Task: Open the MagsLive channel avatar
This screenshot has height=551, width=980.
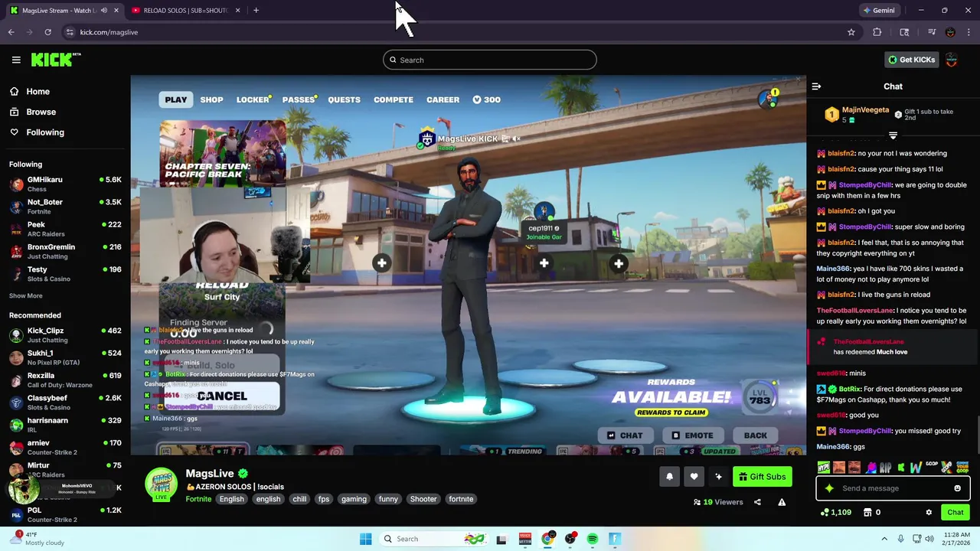Action: pos(162,485)
